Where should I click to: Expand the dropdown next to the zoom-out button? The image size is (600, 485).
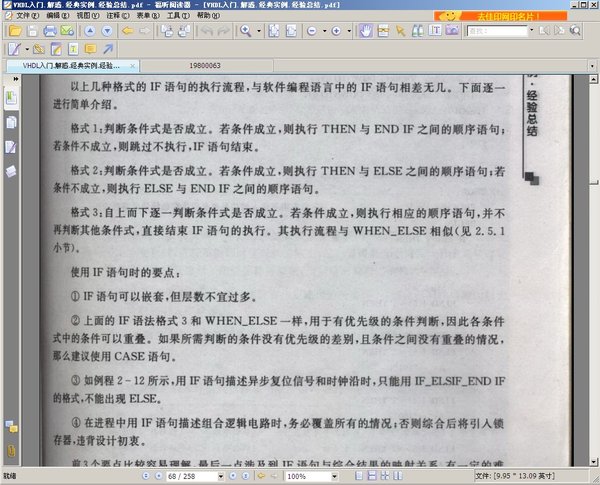[324, 31]
